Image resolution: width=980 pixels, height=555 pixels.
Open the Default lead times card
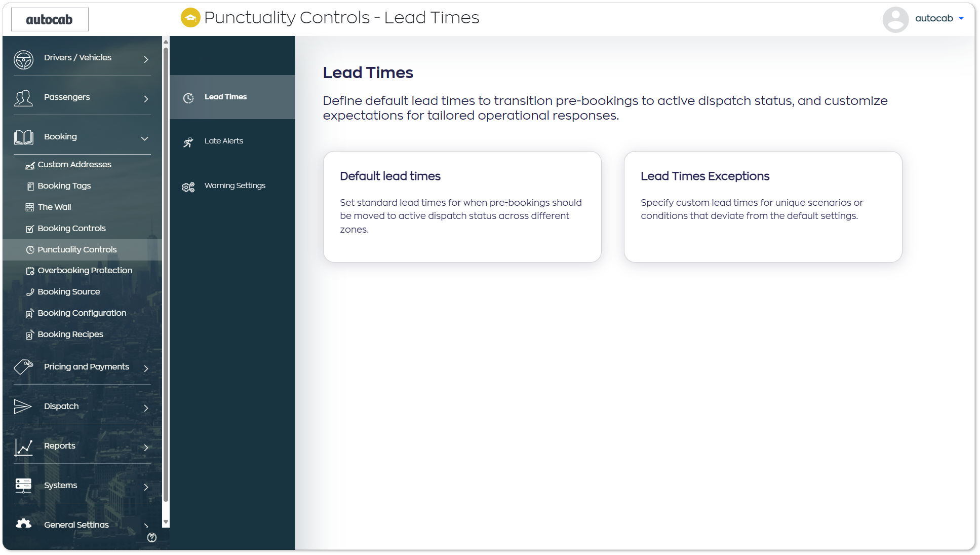click(462, 207)
